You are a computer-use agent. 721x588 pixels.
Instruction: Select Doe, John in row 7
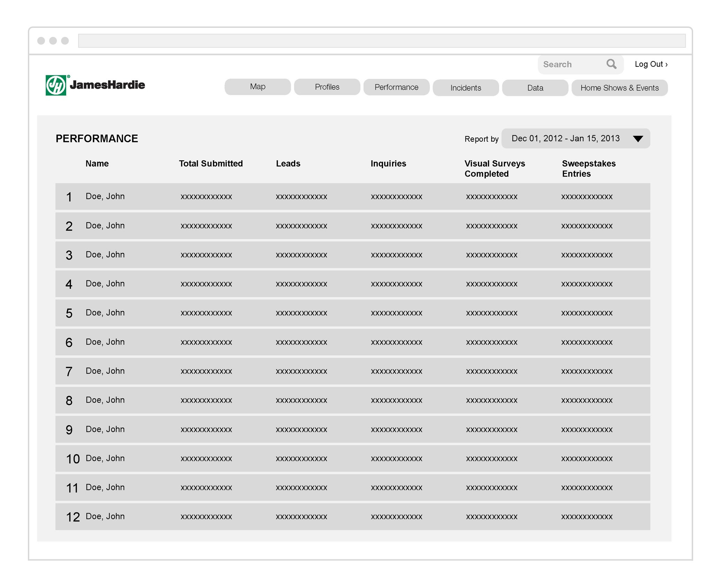click(105, 371)
